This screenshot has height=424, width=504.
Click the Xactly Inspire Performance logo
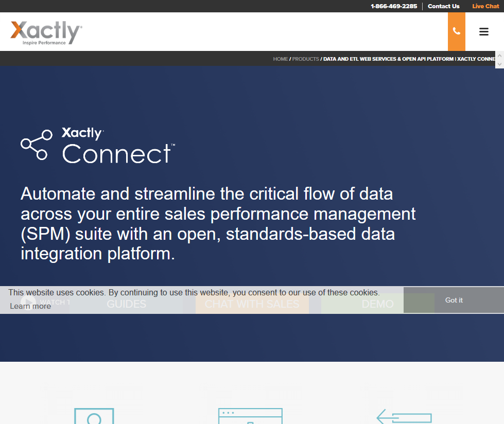click(x=46, y=32)
